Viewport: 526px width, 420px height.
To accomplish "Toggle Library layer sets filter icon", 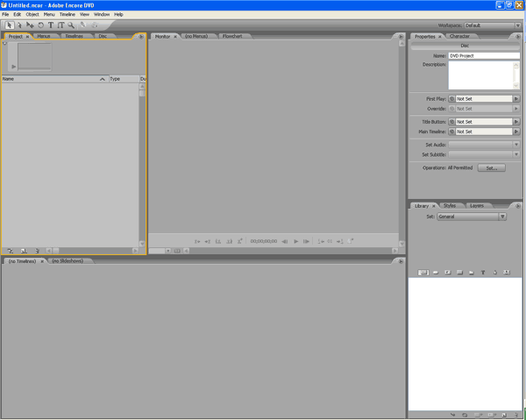I will tap(472, 273).
